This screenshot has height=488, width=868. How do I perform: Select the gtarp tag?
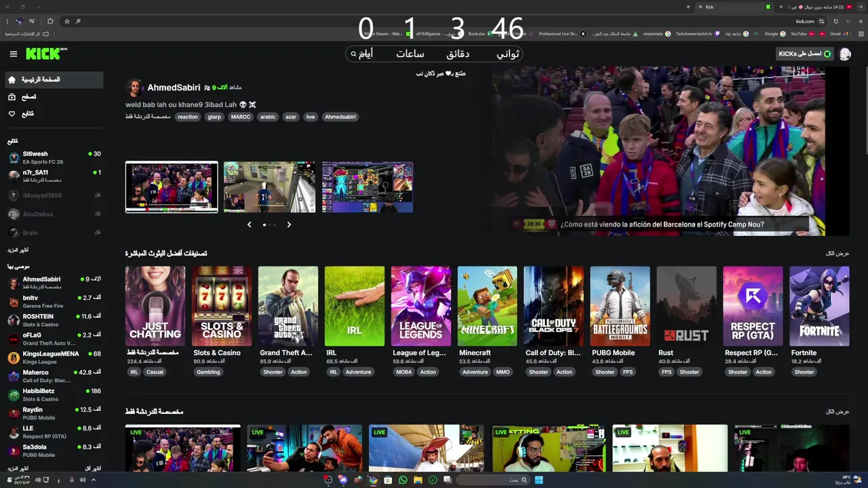214,117
